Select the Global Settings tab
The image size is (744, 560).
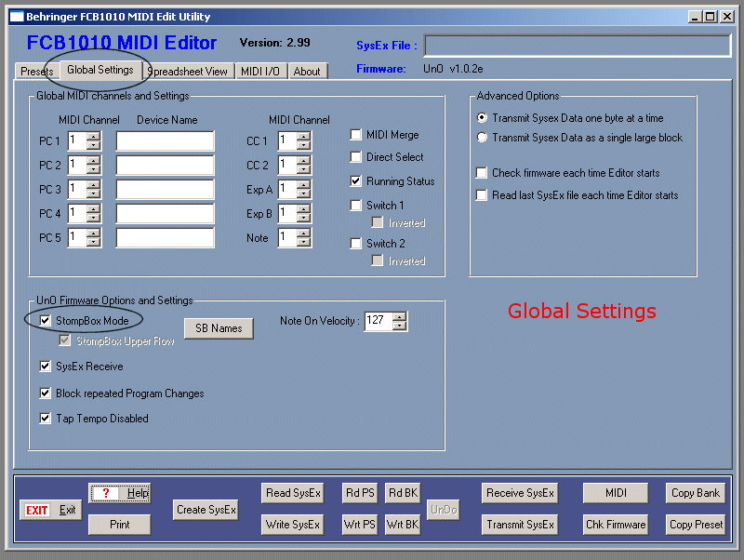coord(100,70)
